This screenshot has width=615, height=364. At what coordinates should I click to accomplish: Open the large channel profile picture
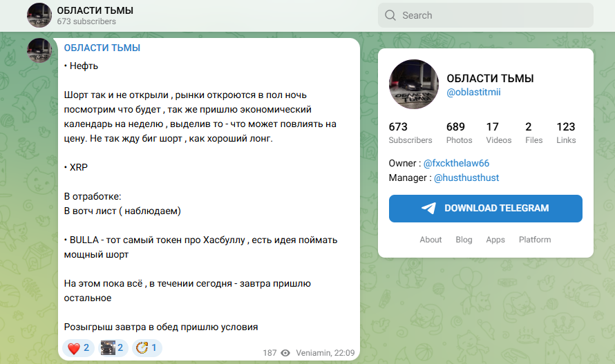tap(414, 84)
